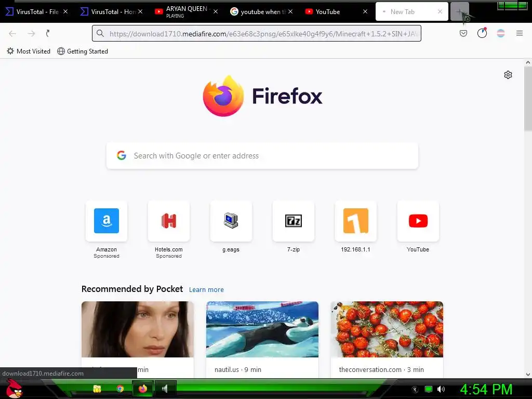This screenshot has width=532, height=399.
Task: Click the green monitor tray icon
Action: pos(429,389)
